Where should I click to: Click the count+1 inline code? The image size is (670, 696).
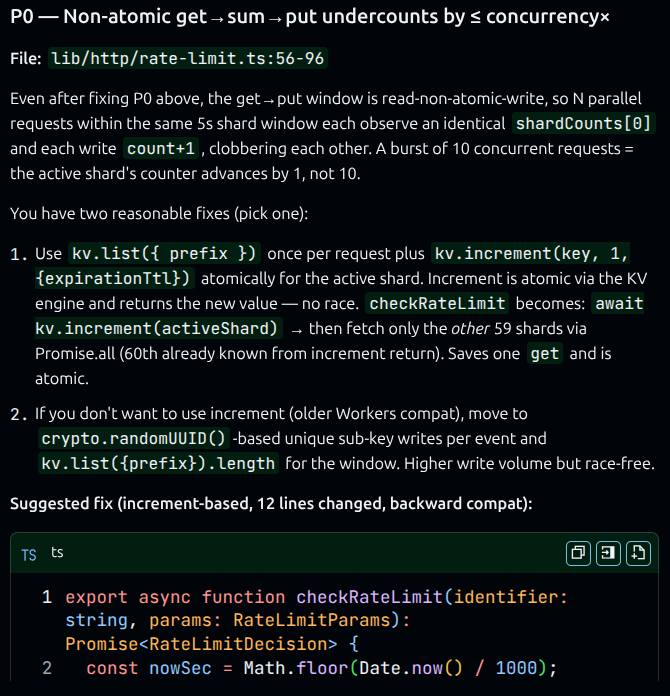pyautogui.click(x=161, y=148)
